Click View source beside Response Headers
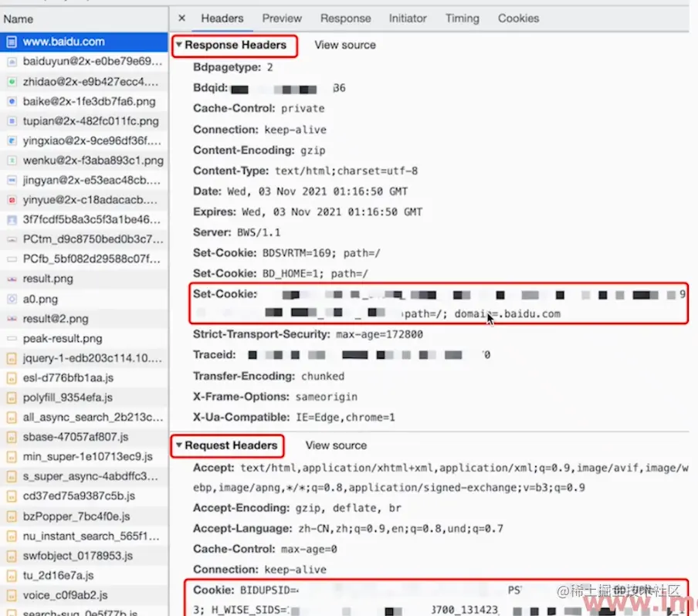698x616 pixels. [345, 45]
